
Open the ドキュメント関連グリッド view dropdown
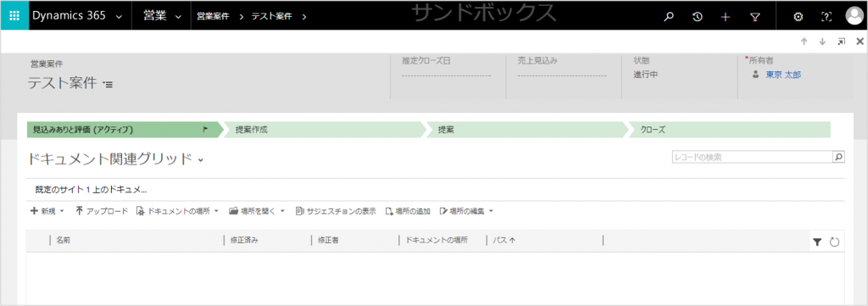point(201,160)
